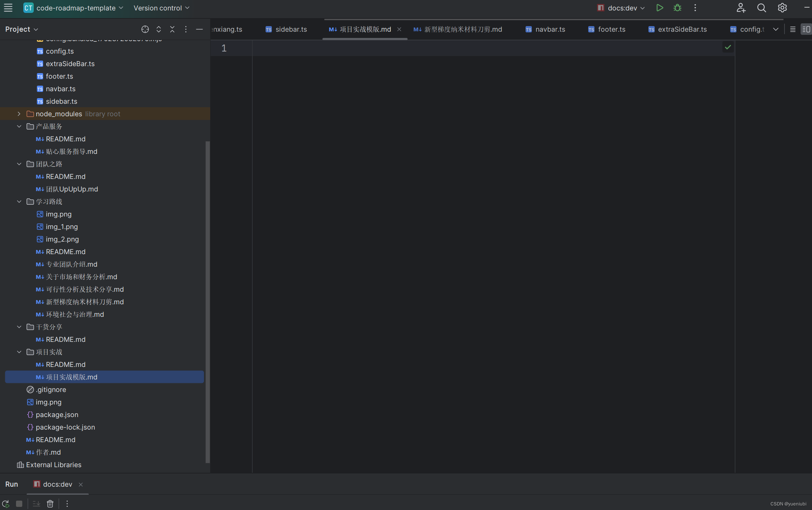Run the docs:dev configuration

[x=659, y=8]
